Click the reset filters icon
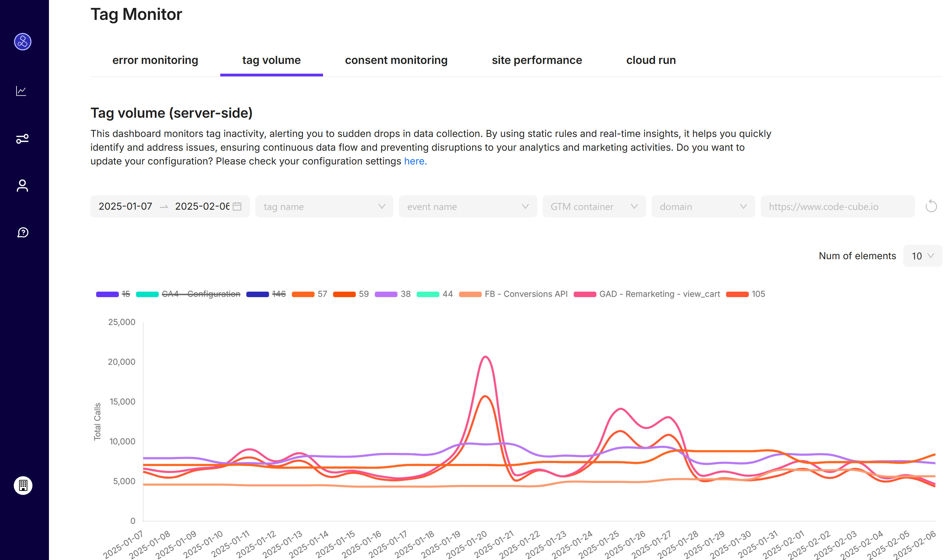Screen dimensions: 952x560 (932, 206)
